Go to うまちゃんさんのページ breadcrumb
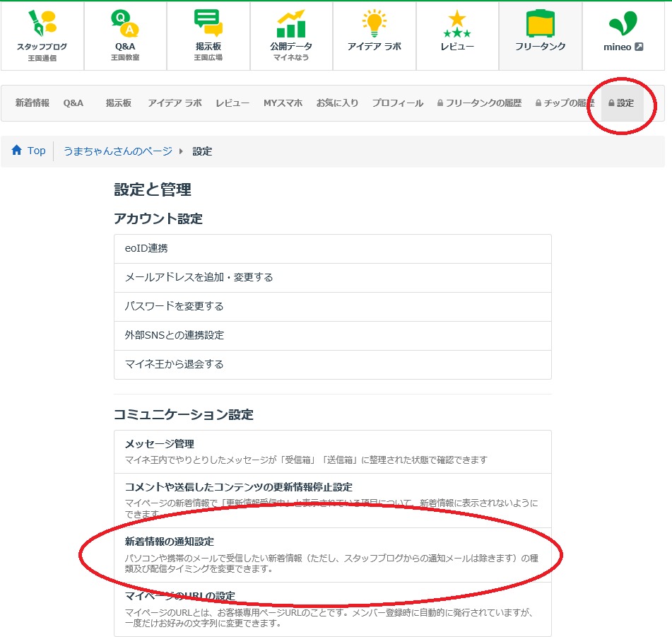 [x=118, y=151]
